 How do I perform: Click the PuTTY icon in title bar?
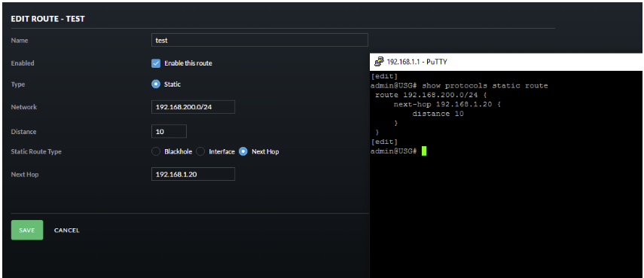pos(380,62)
